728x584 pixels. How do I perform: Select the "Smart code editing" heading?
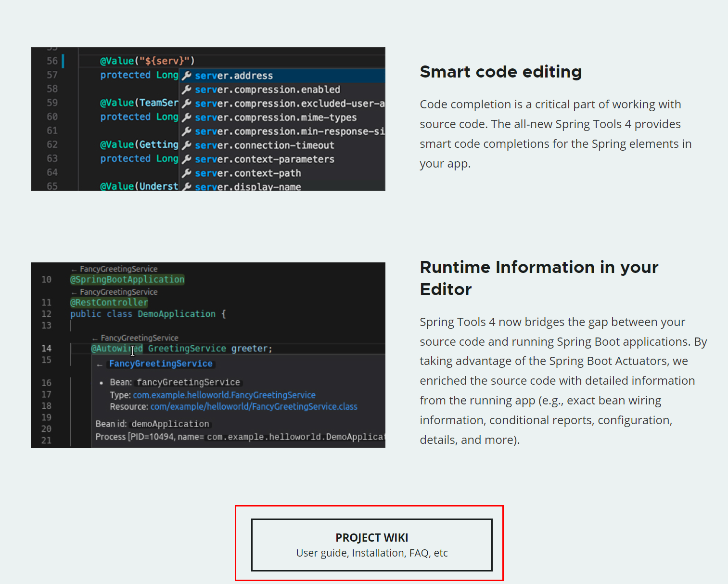click(x=501, y=72)
